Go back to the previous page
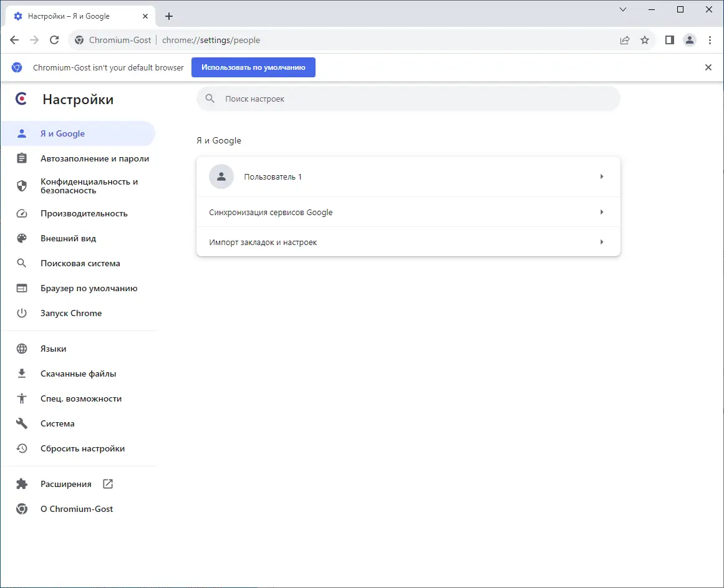Screen dimensions: 724x588 click(14, 40)
